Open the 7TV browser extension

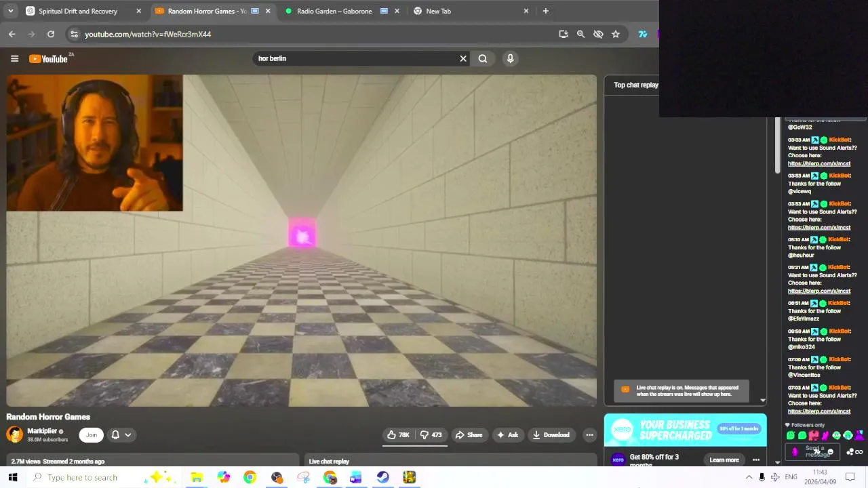click(x=643, y=34)
